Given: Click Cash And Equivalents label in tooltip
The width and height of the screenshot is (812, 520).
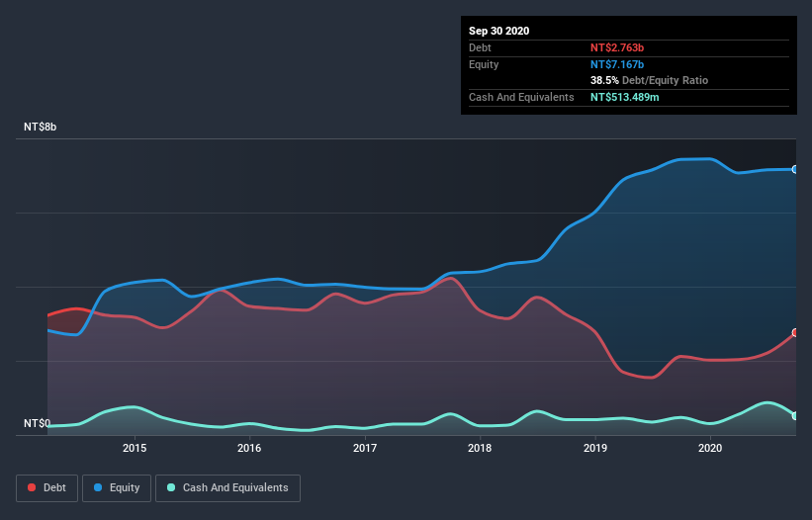Looking at the screenshot, I should 521,97.
